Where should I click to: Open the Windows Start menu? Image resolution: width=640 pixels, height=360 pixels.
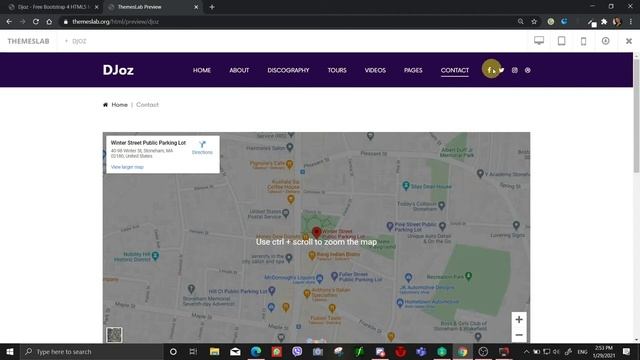[9, 351]
